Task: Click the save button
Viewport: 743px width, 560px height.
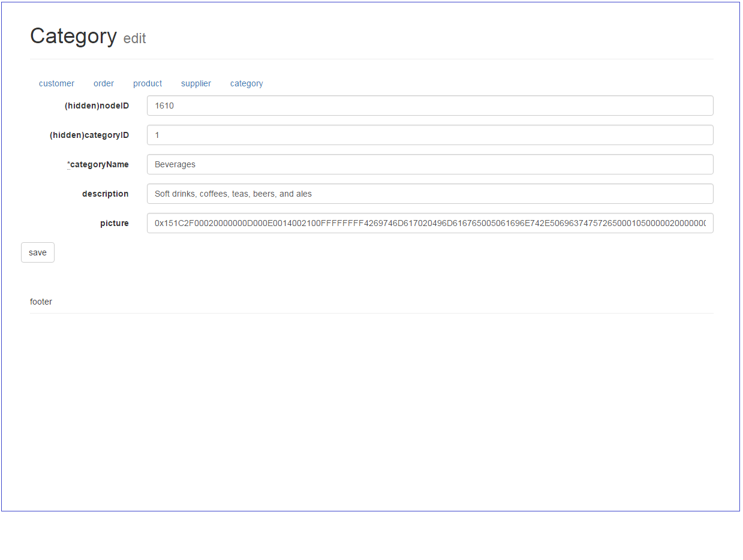Action: pyautogui.click(x=38, y=252)
